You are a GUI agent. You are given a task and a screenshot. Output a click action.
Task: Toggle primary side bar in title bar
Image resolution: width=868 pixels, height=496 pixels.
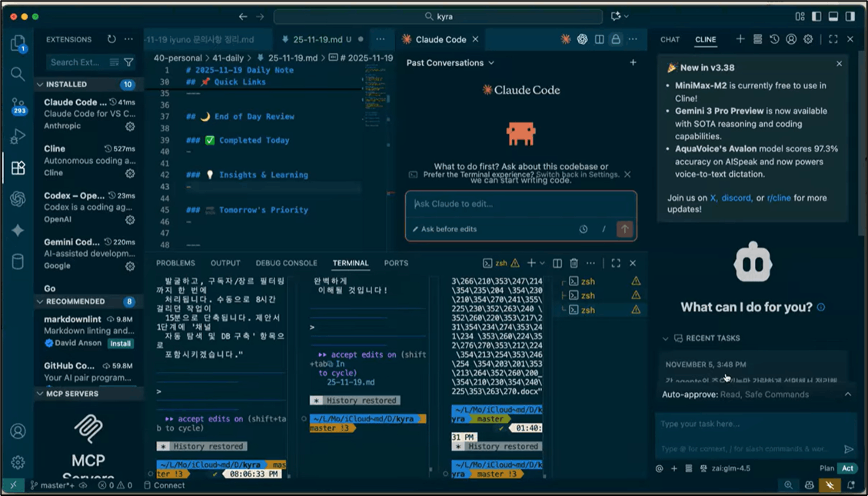tap(816, 17)
